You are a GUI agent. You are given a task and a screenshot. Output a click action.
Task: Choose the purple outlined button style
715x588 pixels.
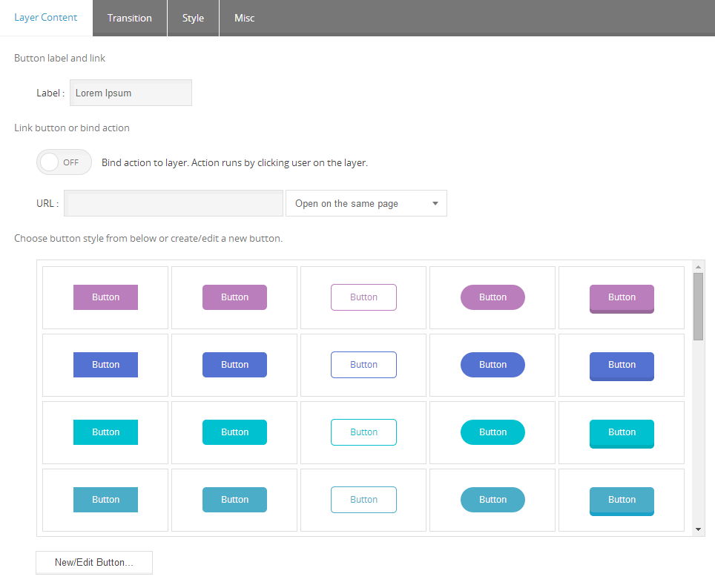[363, 297]
